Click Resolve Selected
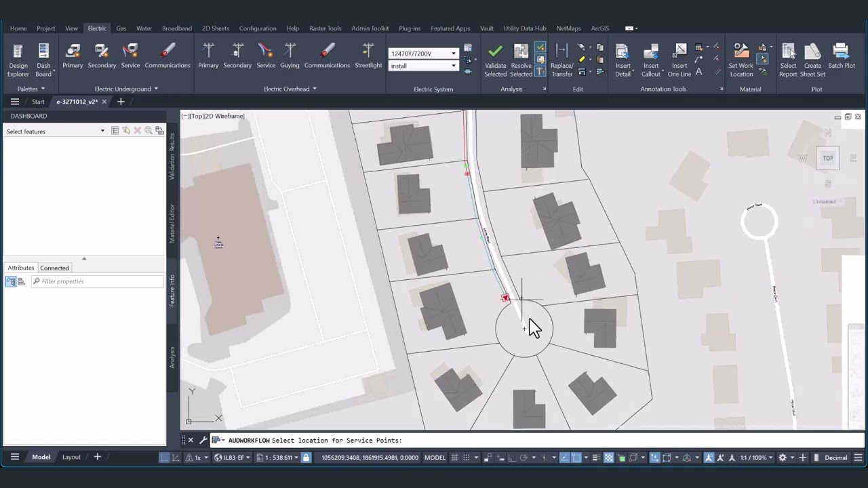The height and width of the screenshot is (488, 868). [521, 60]
